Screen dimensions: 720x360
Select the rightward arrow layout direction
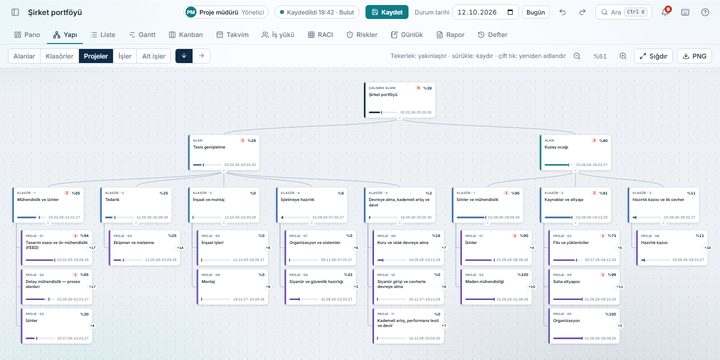tap(202, 56)
